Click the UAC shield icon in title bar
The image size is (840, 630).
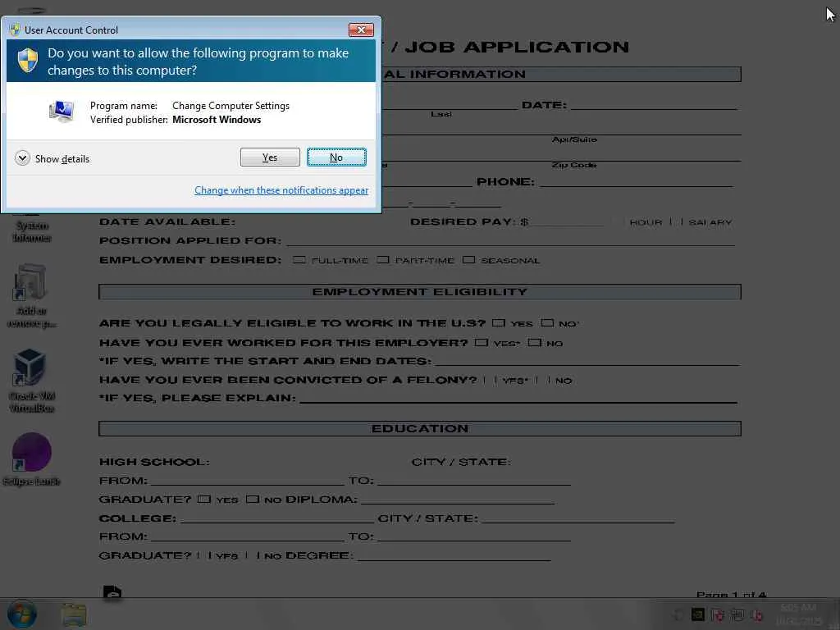[x=15, y=30]
